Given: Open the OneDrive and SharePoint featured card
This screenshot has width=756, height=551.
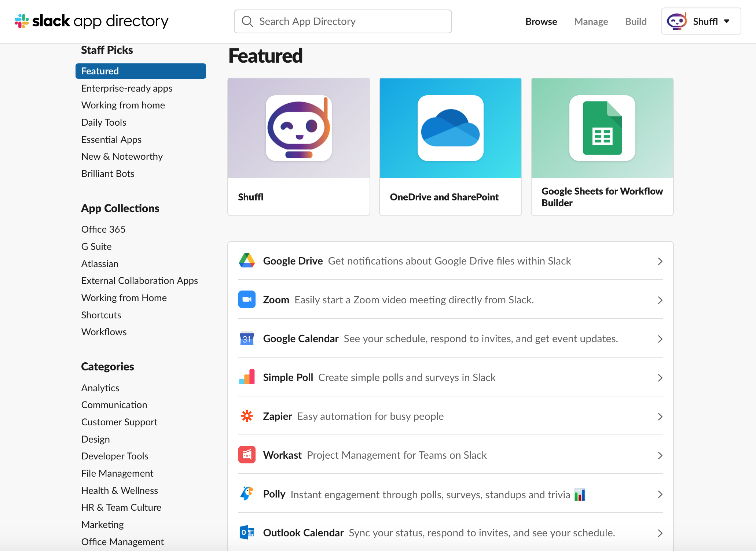Looking at the screenshot, I should (x=450, y=147).
